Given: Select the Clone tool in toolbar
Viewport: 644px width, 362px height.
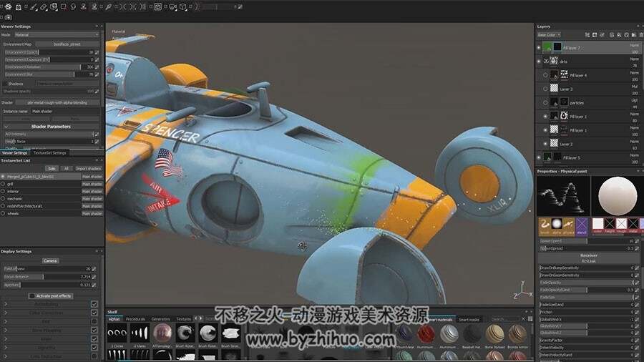Looking at the screenshot, I should tap(84, 6).
